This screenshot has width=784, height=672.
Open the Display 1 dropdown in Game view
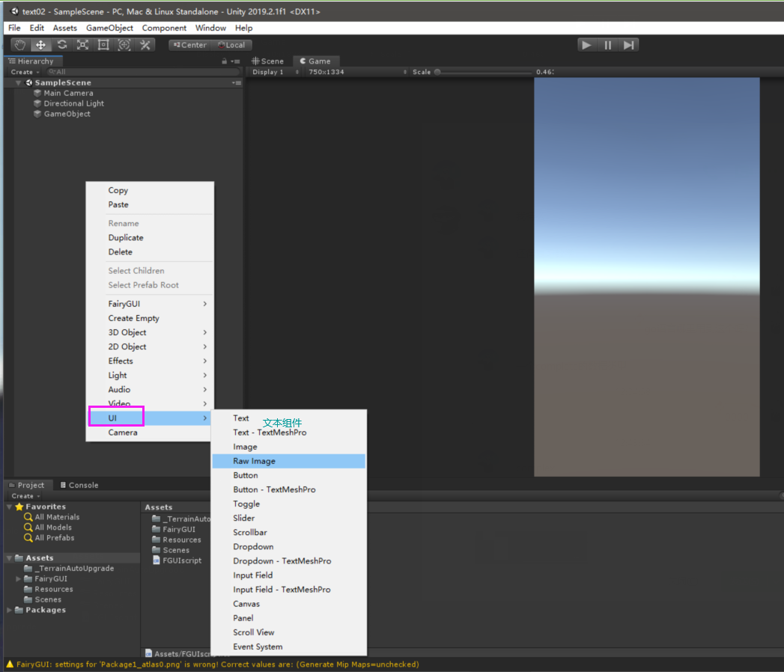click(270, 72)
